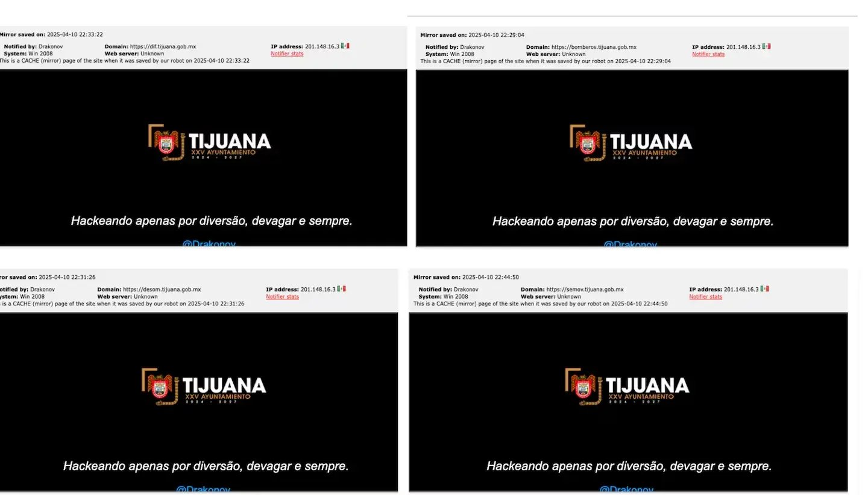Click Mexico flag icon in dif.tijuana.gob.mx mirror
The width and height of the screenshot is (868, 495).
[345, 46]
